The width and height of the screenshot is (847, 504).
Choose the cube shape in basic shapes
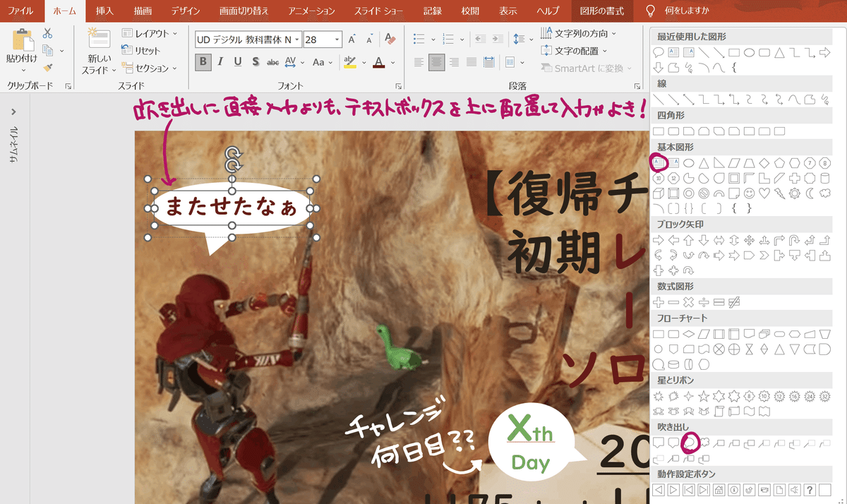659,193
